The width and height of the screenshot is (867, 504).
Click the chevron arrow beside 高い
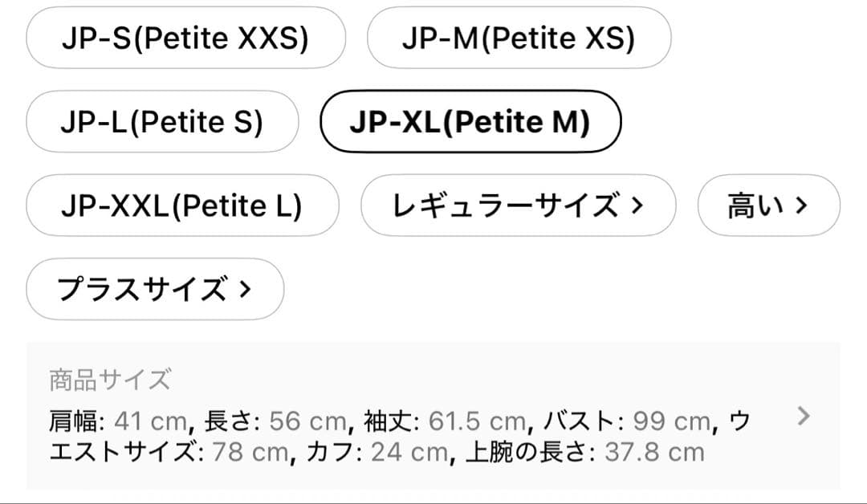800,206
